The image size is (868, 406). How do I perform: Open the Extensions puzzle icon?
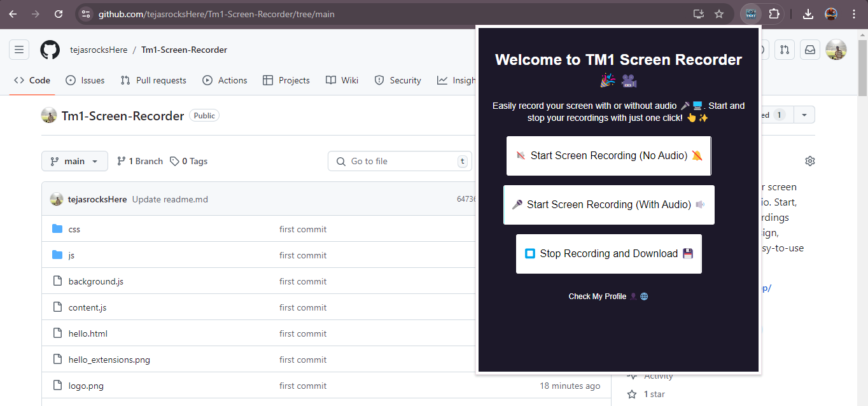tap(774, 14)
